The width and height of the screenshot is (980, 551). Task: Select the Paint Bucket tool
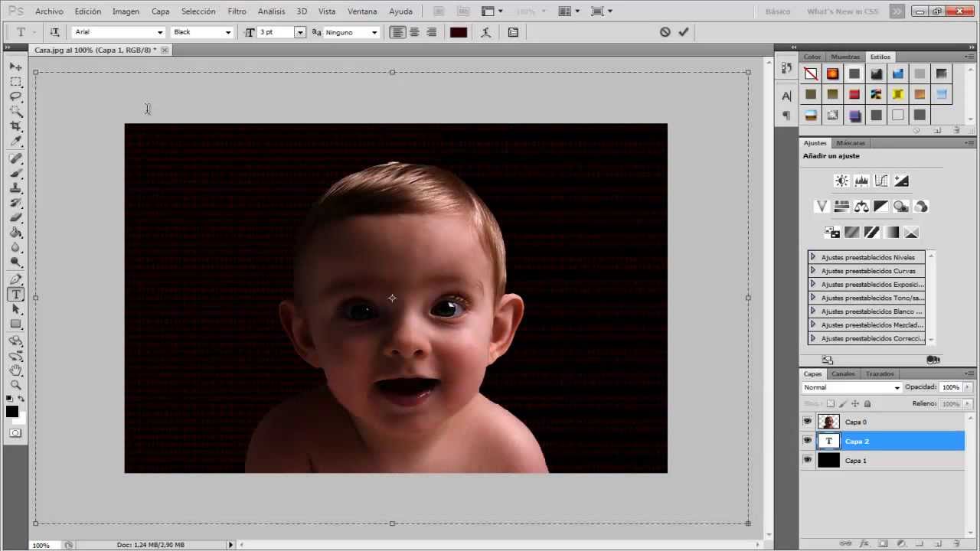click(15, 233)
